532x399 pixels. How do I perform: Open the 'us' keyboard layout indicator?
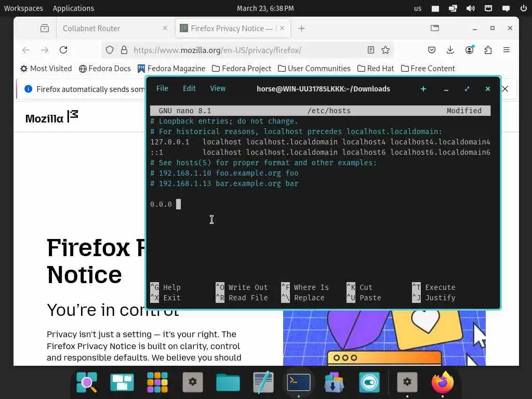418,8
